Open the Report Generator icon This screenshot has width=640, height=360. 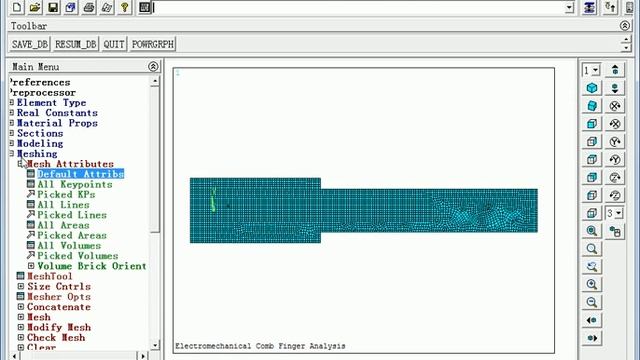[x=107, y=7]
